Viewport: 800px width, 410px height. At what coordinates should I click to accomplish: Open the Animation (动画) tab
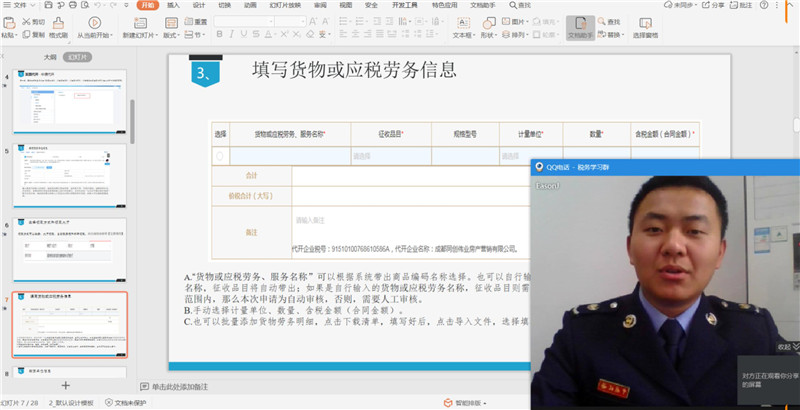[x=250, y=5]
